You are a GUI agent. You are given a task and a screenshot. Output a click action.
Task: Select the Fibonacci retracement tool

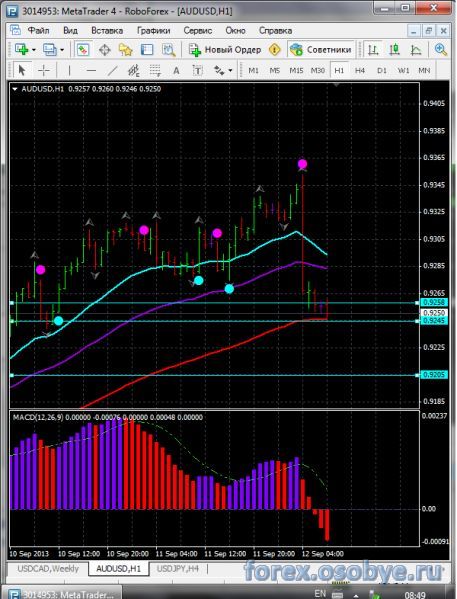155,70
